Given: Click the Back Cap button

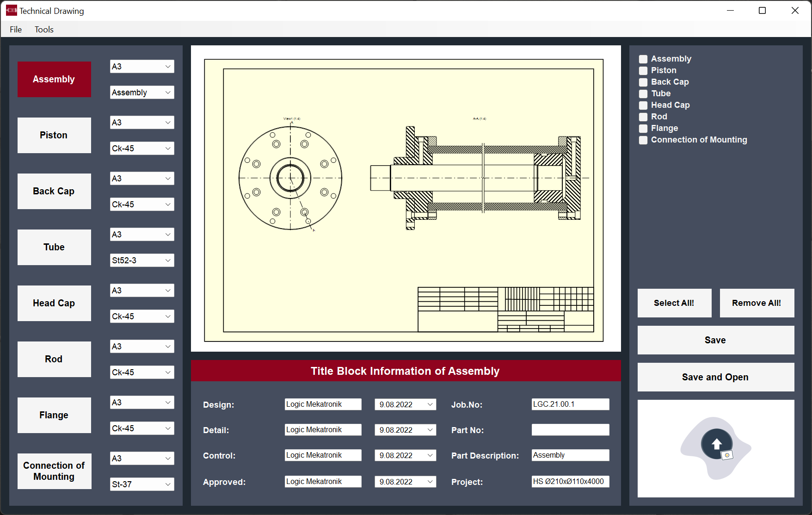Looking at the screenshot, I should coord(54,191).
